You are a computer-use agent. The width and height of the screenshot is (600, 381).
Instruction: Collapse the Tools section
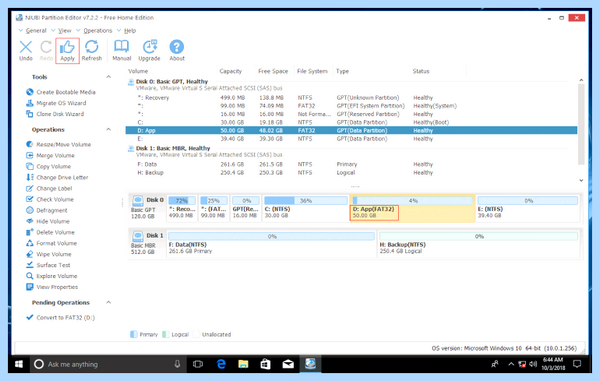(109, 77)
